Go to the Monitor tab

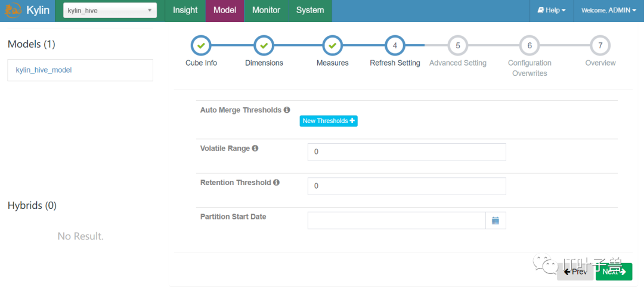266,11
